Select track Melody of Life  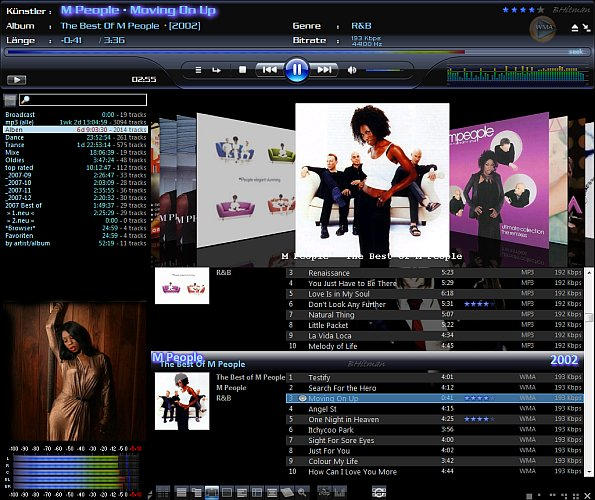click(x=434, y=346)
